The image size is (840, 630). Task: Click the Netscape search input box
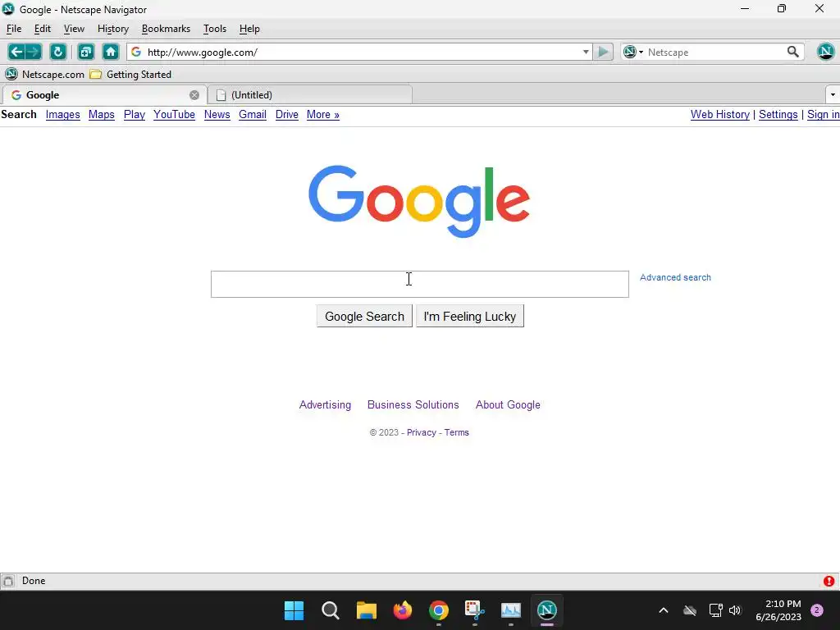pos(714,52)
